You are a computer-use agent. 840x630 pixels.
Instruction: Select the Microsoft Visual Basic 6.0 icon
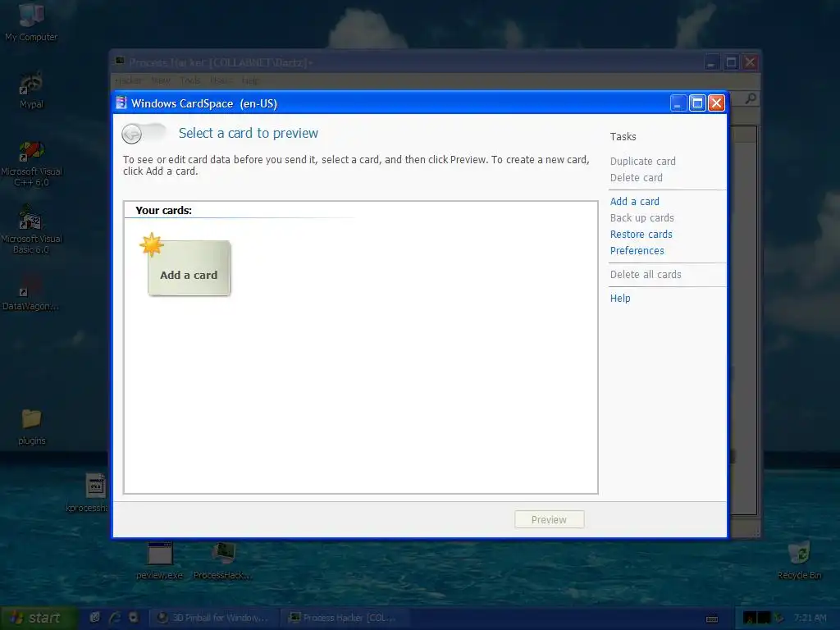(31, 231)
